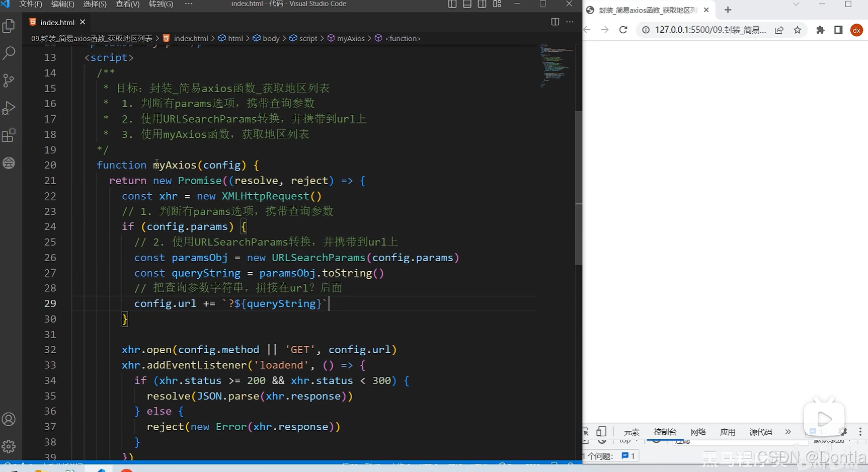Open the Source Control view
Viewport: 868px width, 472px height.
(9, 81)
